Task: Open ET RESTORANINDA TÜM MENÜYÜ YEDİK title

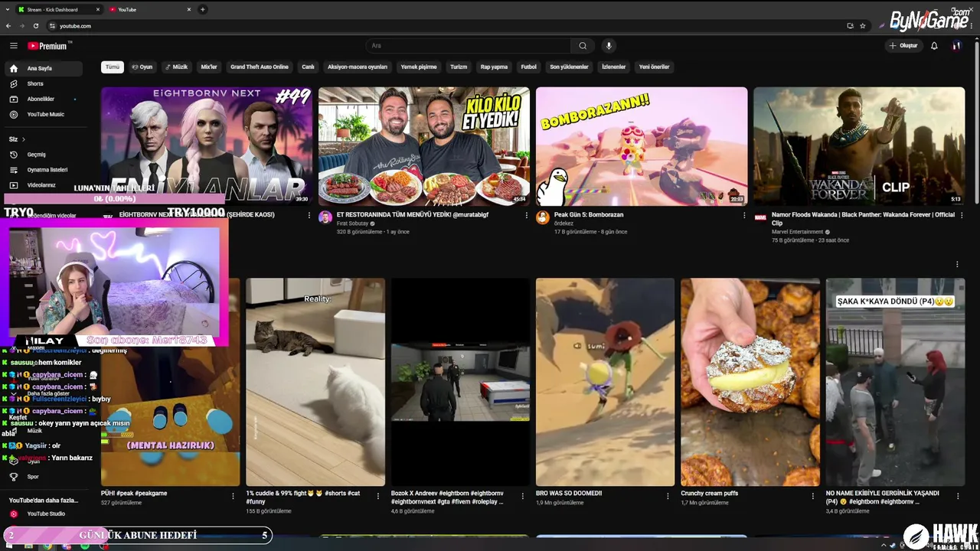Action: [x=413, y=215]
